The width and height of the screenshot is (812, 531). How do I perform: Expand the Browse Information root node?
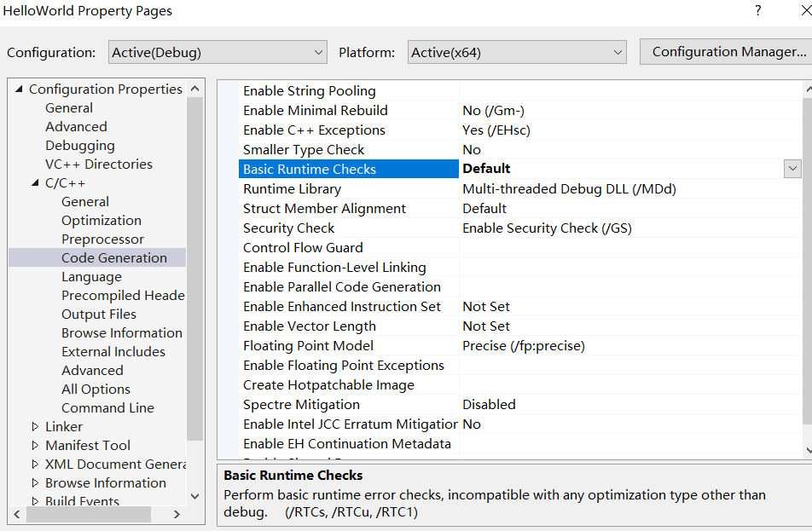coord(35,483)
